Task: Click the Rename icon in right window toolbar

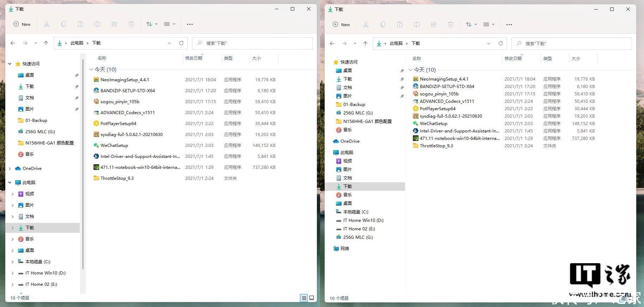Action: coord(417,24)
